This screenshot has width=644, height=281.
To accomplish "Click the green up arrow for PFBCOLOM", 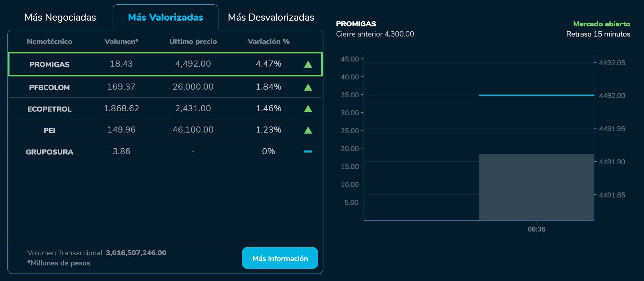I will (308, 87).
